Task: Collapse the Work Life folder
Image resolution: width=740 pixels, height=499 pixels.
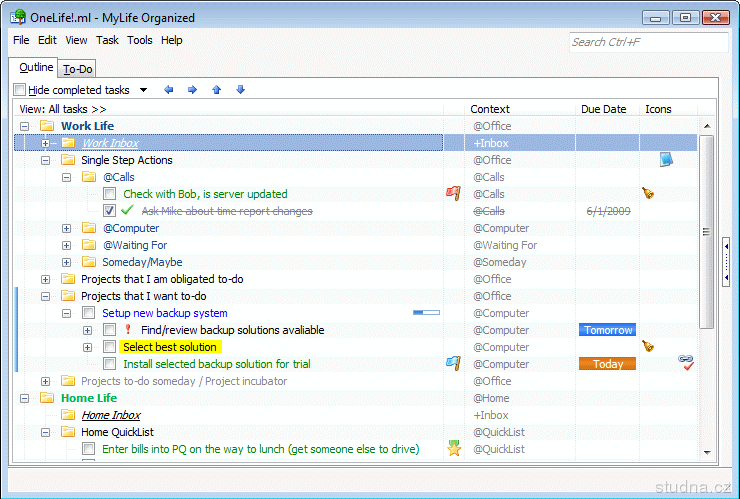Action: [x=25, y=126]
